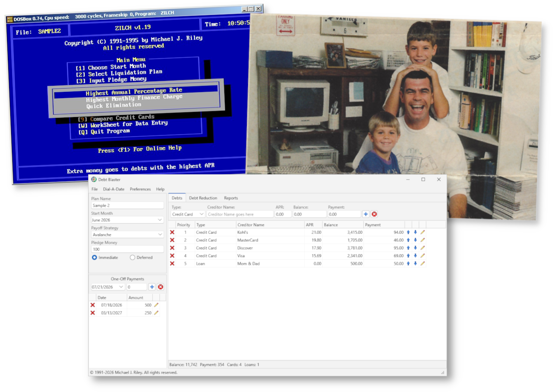Open the Help menu
Image resolution: width=553 pixels, height=392 pixels.
[x=160, y=189]
